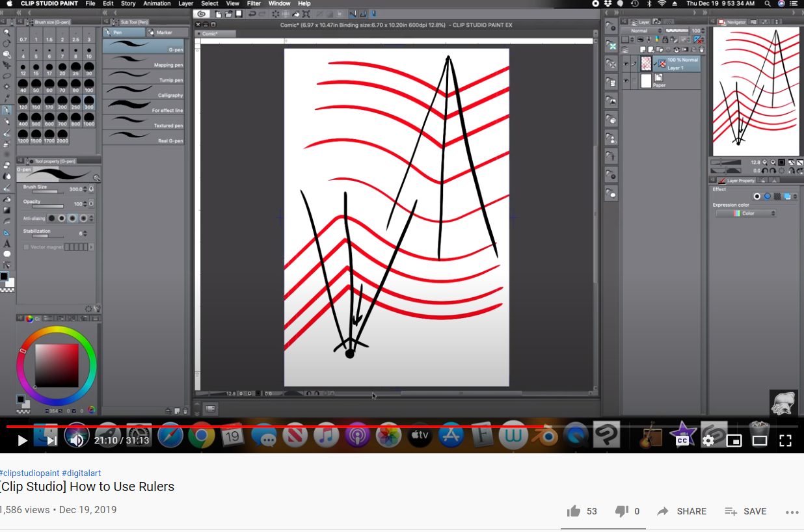Select the Text tool (A) in toolbar

(x=7, y=243)
